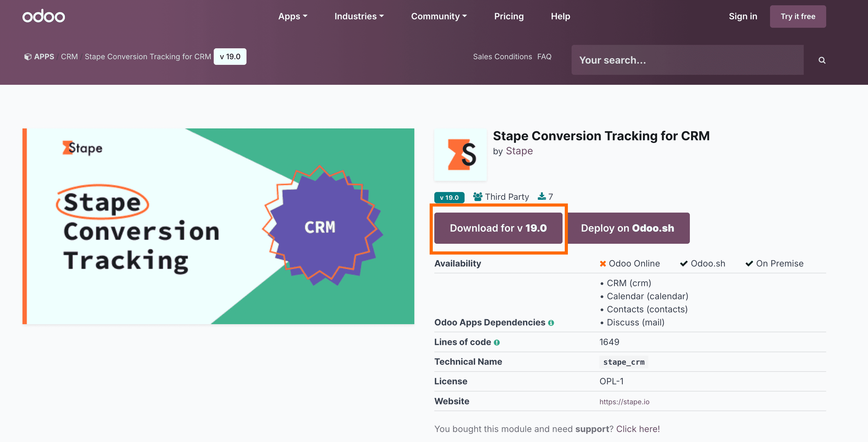The height and width of the screenshot is (442, 868).
Task: Expand the Apps dropdown menu
Action: [x=292, y=16]
